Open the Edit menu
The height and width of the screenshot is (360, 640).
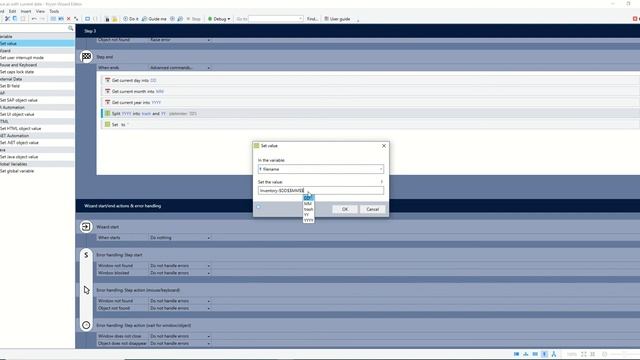click(13, 11)
